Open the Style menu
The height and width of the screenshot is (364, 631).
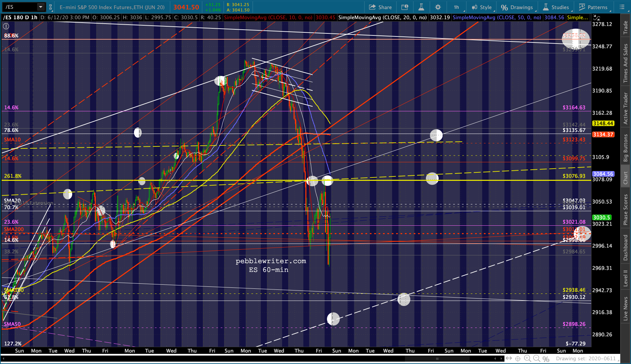click(x=482, y=7)
